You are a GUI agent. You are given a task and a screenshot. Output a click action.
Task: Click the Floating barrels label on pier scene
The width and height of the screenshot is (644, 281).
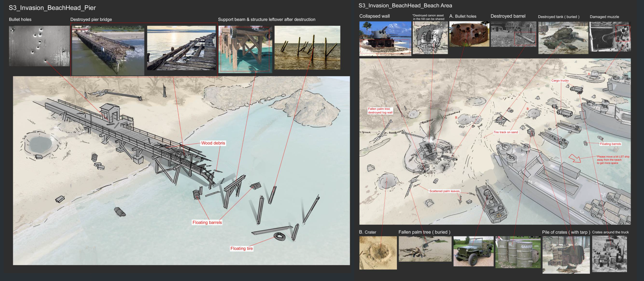click(x=207, y=222)
